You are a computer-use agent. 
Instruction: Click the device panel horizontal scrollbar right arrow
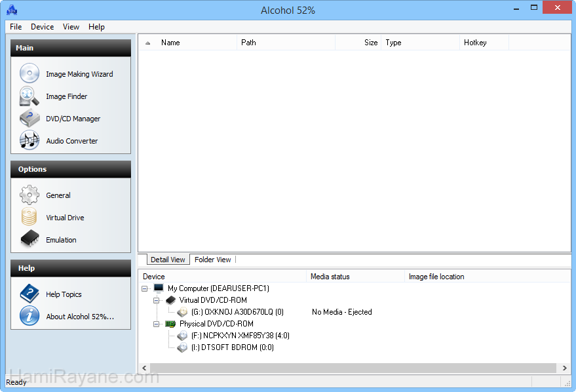tap(564, 368)
